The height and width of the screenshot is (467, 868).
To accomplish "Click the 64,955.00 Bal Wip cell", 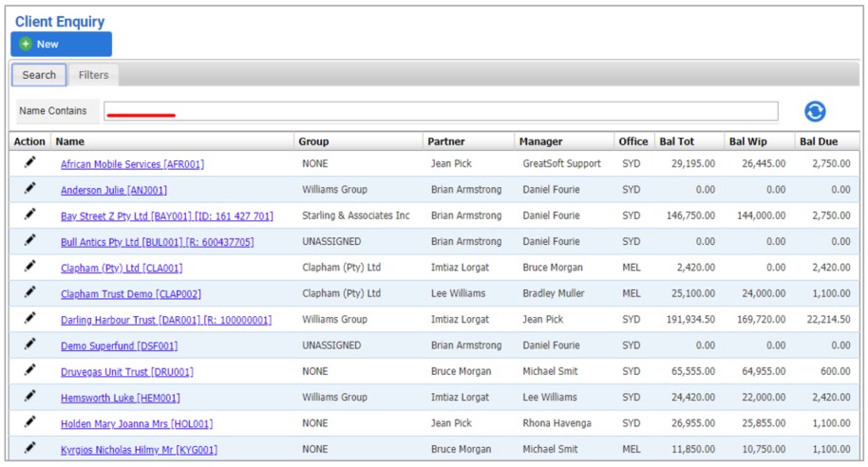I will tap(764, 371).
